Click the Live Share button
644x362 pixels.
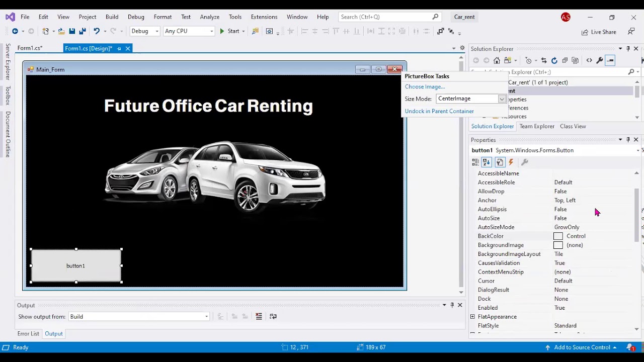(599, 32)
